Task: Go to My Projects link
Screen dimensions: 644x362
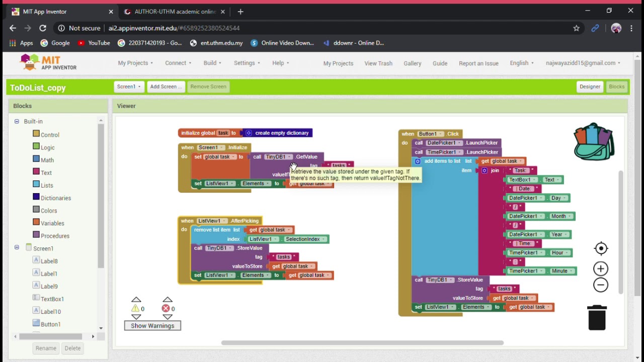Action: 338,63
